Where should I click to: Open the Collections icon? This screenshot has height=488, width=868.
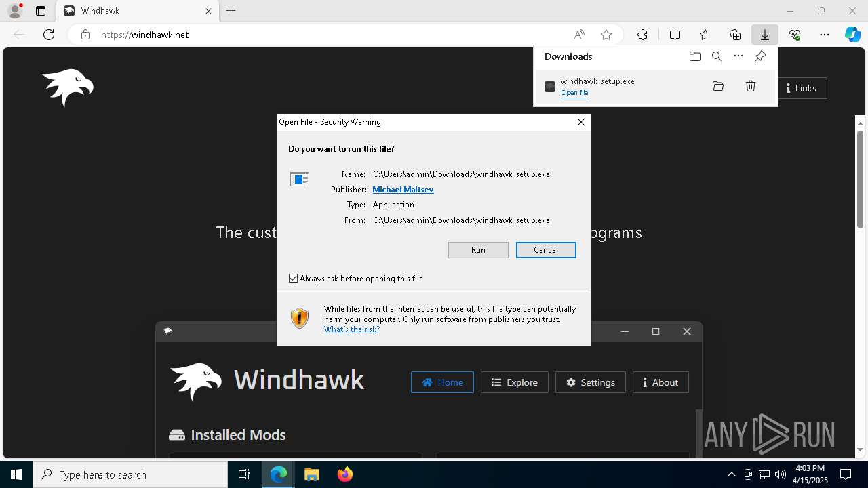coord(735,35)
